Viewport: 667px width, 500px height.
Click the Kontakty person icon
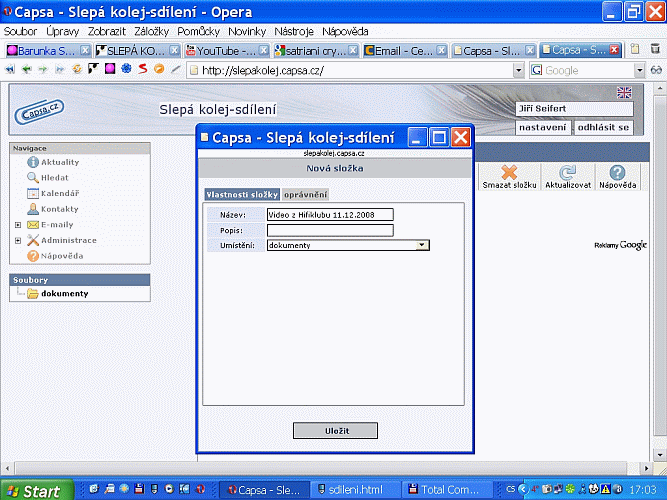(33, 209)
